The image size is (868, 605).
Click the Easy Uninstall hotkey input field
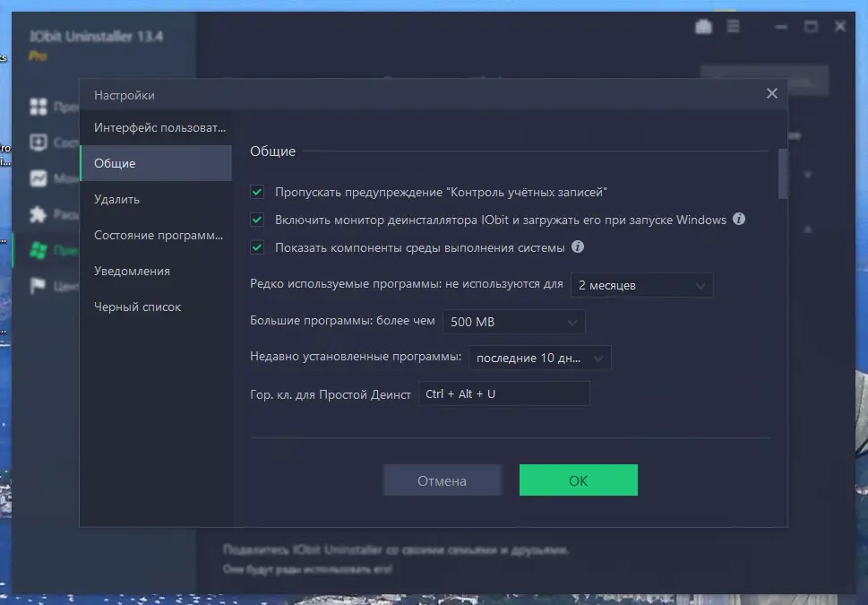point(503,393)
